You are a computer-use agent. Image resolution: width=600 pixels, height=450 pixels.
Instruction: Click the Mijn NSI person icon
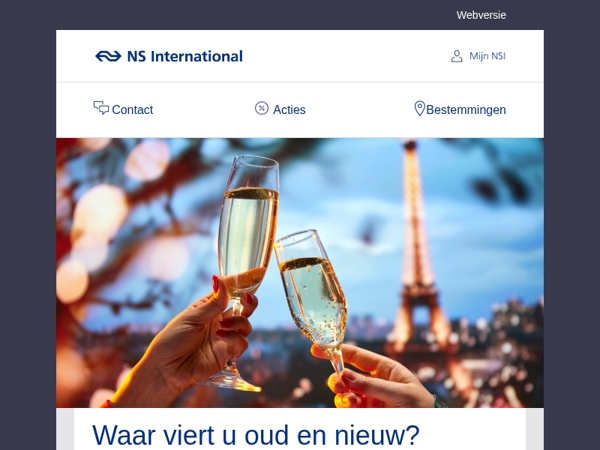457,56
